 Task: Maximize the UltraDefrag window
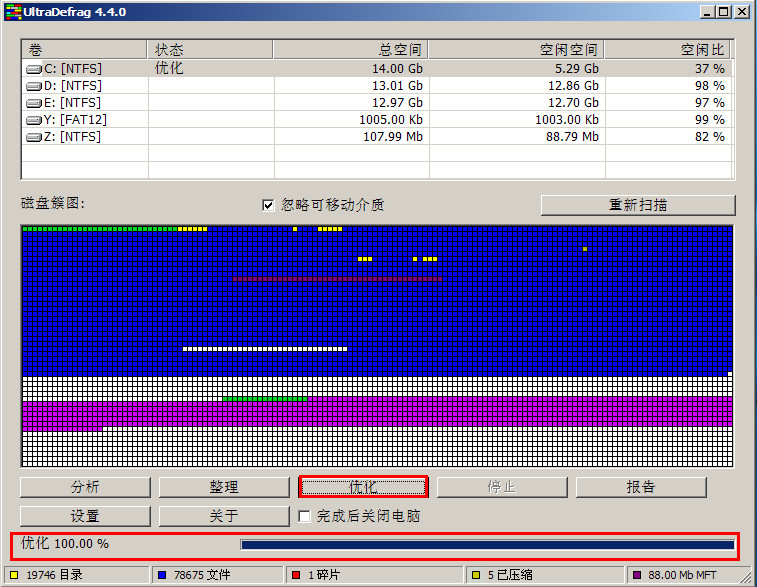724,12
